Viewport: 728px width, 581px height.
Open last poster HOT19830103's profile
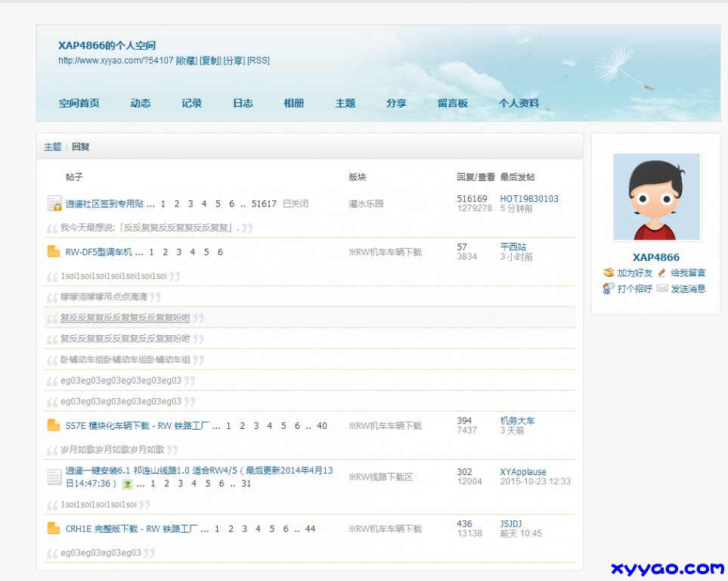tap(529, 199)
